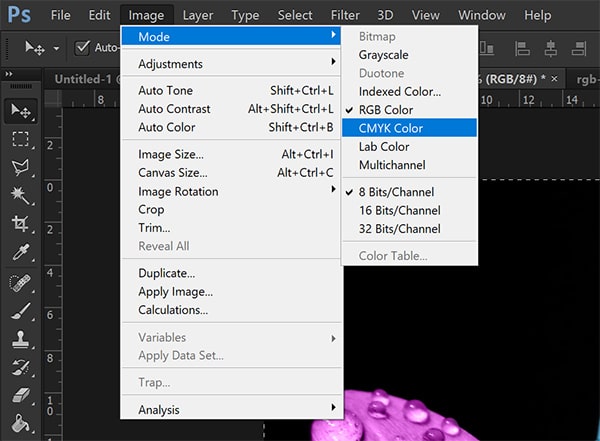600x441 pixels.
Task: Expand the toolbox double-arrow toggle
Action: pyautogui.click(x=9, y=74)
